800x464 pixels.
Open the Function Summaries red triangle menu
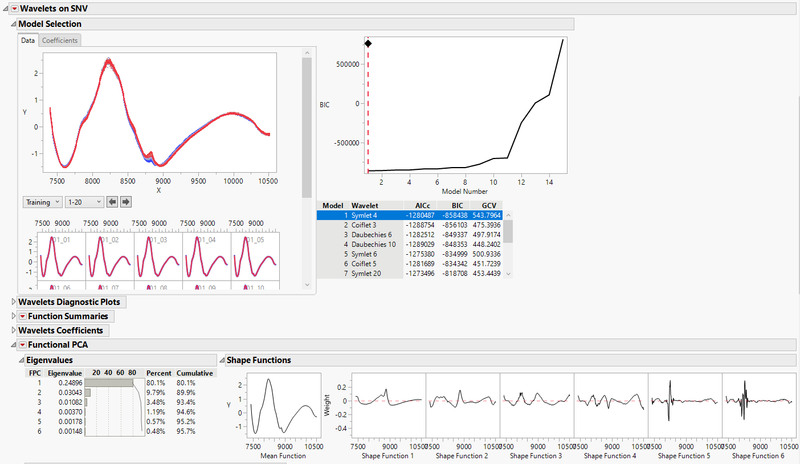click(x=22, y=316)
